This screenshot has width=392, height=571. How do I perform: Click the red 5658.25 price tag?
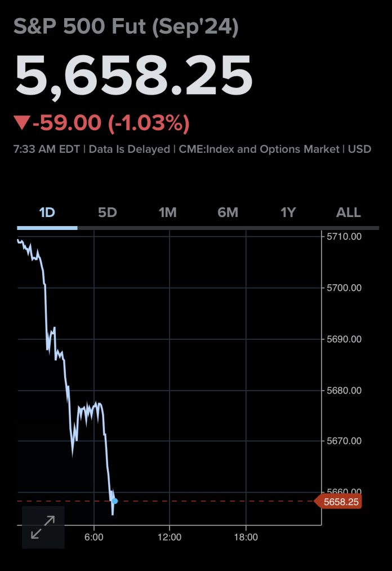coord(341,501)
